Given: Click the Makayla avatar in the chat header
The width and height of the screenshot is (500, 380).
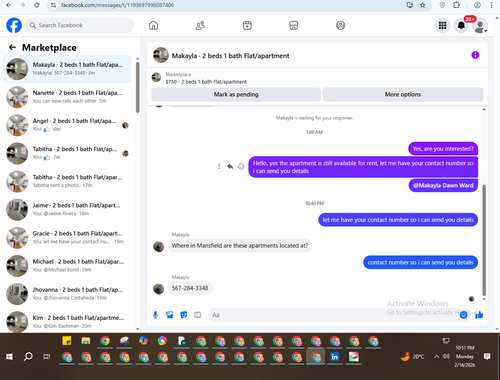Looking at the screenshot, I should point(161,55).
